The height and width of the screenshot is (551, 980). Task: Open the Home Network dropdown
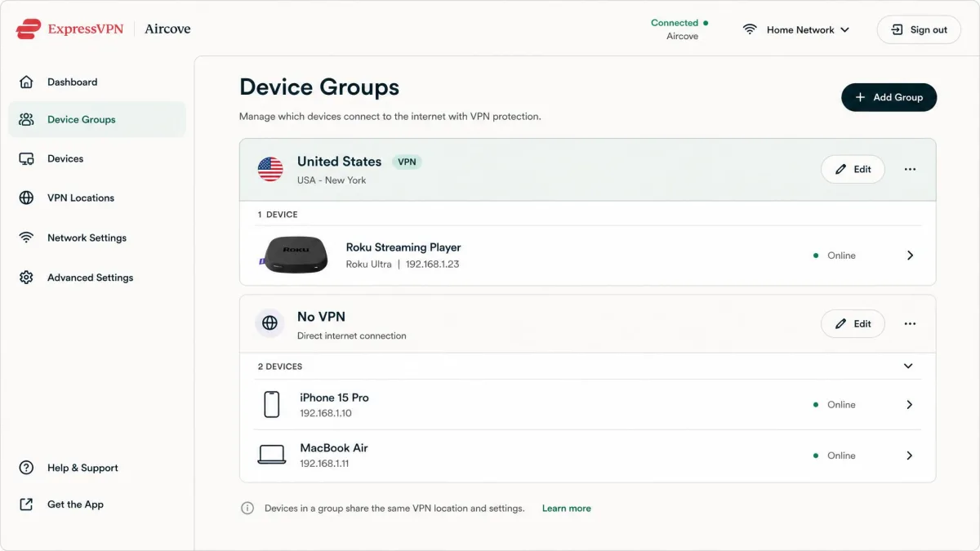coord(796,29)
